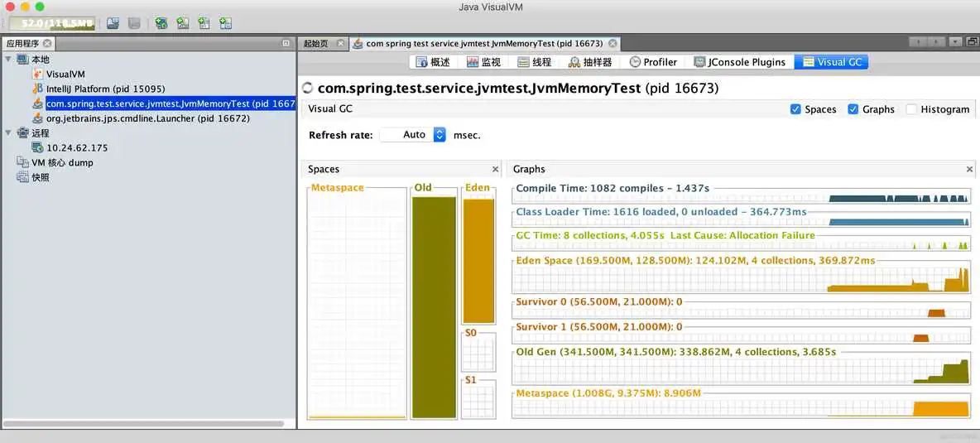The image size is (980, 443).
Task: Select IntelliJ Platform (pid 15095)
Action: pyautogui.click(x=106, y=89)
